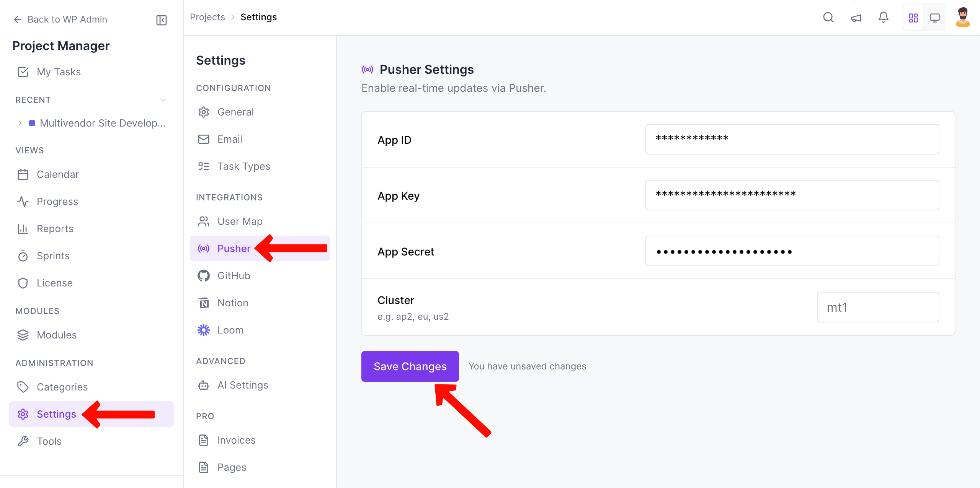Click the announcements megaphone icon

[x=856, y=17]
